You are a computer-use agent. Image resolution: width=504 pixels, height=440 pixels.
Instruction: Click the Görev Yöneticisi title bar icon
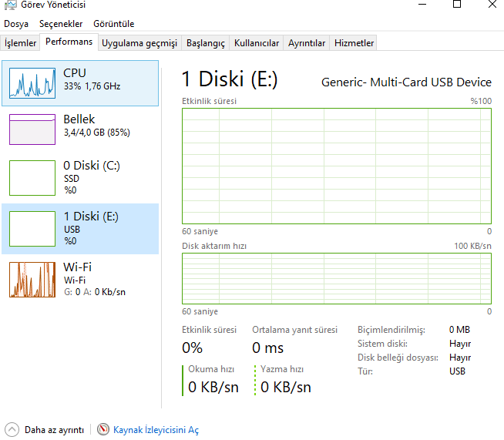tap(10, 5)
